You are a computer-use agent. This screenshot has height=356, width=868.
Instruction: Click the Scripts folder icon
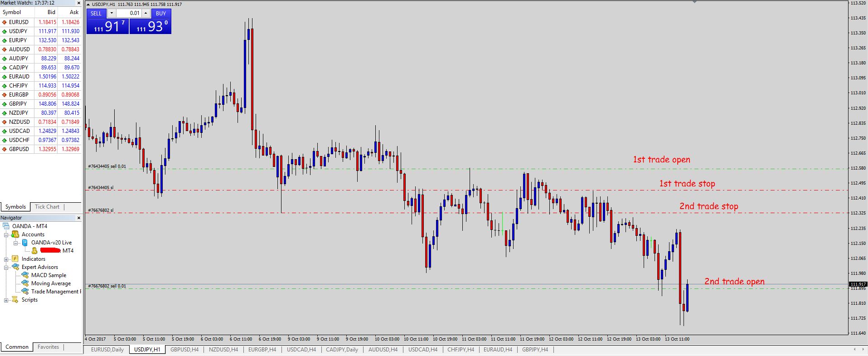15,300
